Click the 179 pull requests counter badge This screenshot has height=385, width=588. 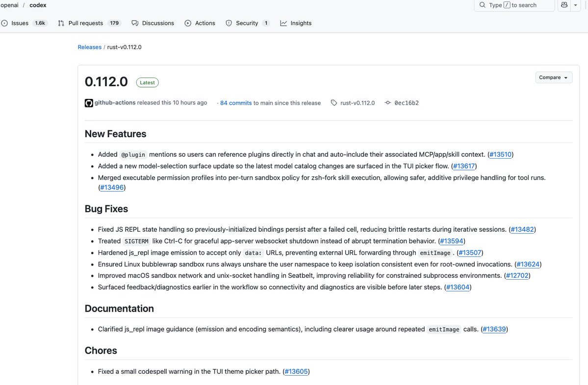point(114,23)
